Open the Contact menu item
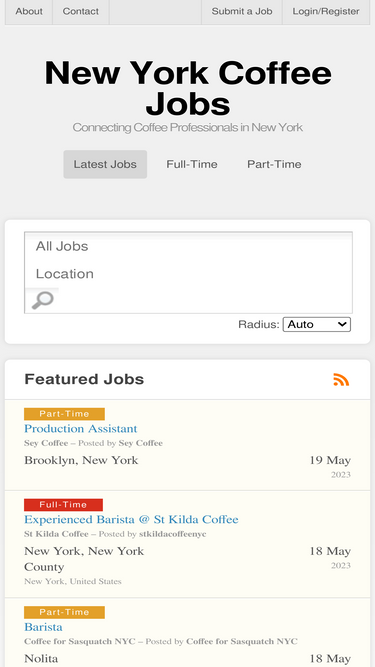This screenshot has height=667, width=375. (81, 11)
